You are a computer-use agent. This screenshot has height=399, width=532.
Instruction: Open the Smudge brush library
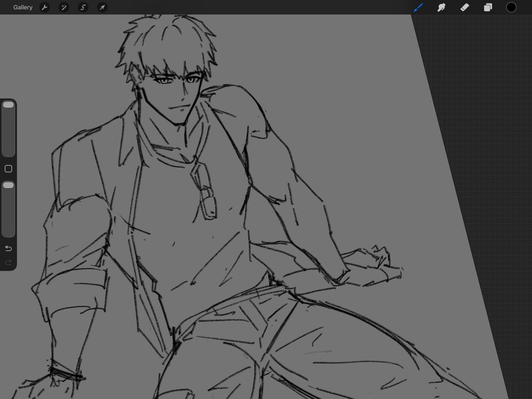point(442,7)
